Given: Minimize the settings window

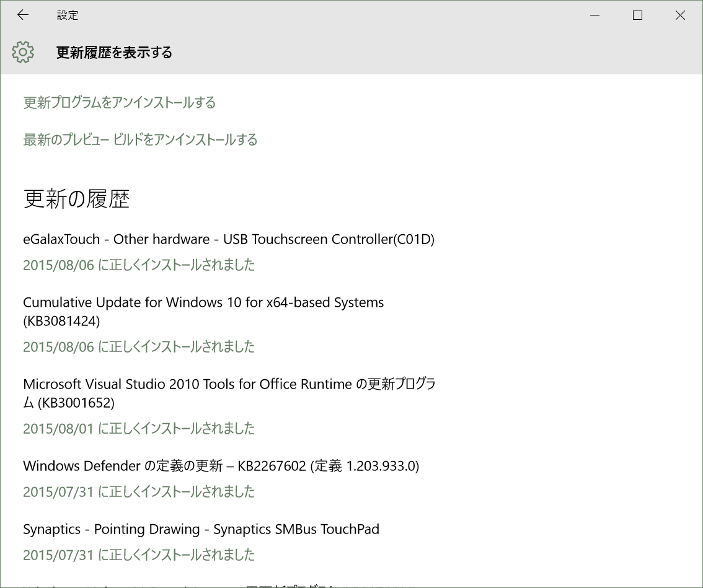Looking at the screenshot, I should [x=595, y=15].
